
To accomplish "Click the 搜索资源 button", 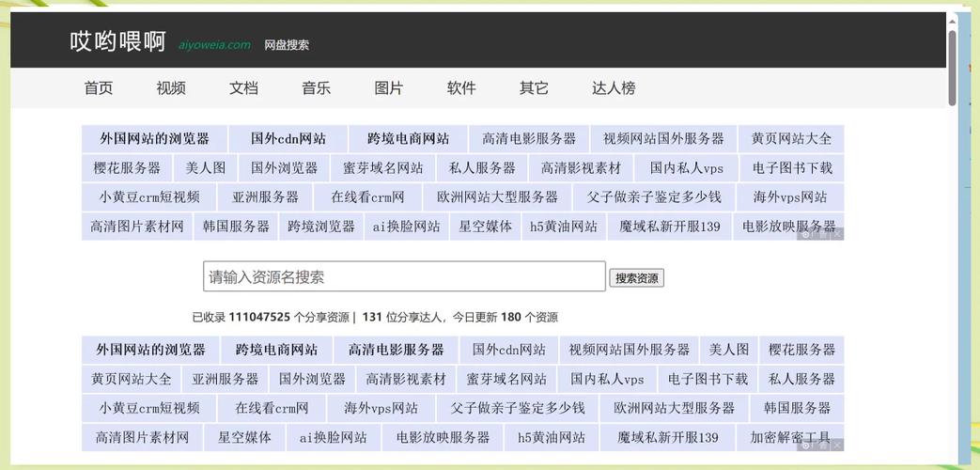I will click(636, 278).
